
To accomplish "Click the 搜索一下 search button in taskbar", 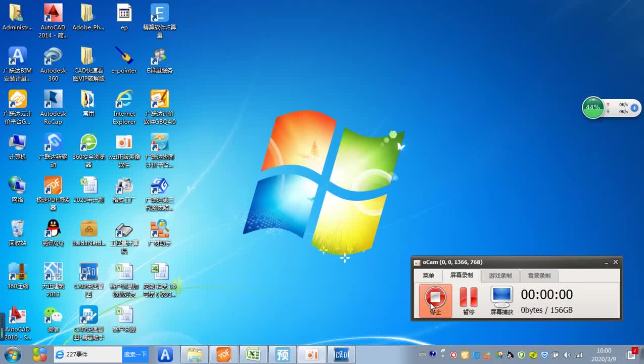I will [x=135, y=354].
